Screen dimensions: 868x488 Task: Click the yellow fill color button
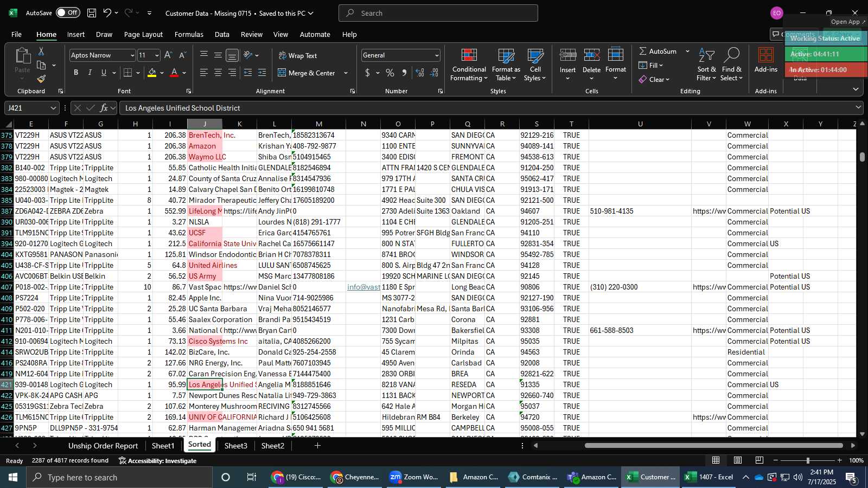152,73
